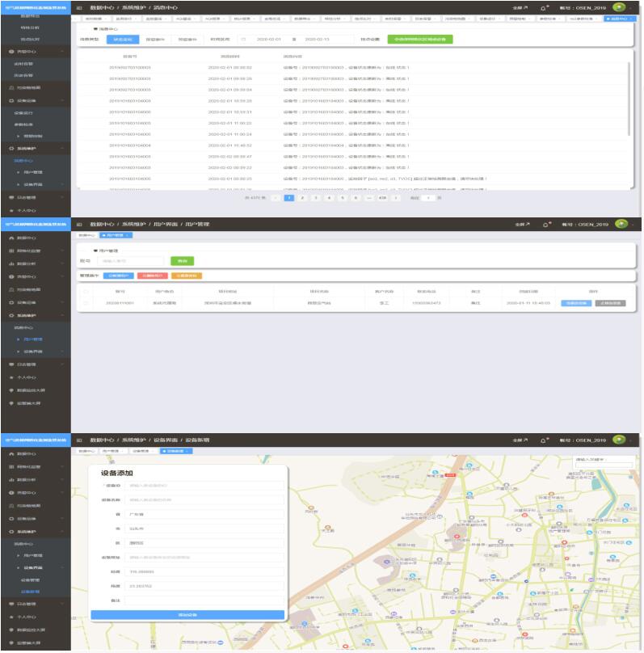
Task: Click the keyword search box on the map
Action: 600,459
